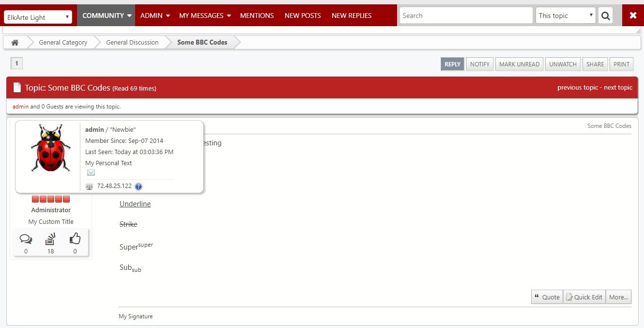644x328 pixels.
Task: Click the Some BBC Codes breadcrumb
Action: (x=202, y=42)
